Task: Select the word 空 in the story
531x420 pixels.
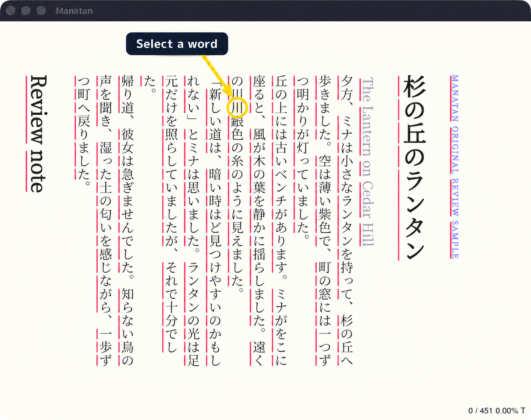Action: [x=325, y=161]
